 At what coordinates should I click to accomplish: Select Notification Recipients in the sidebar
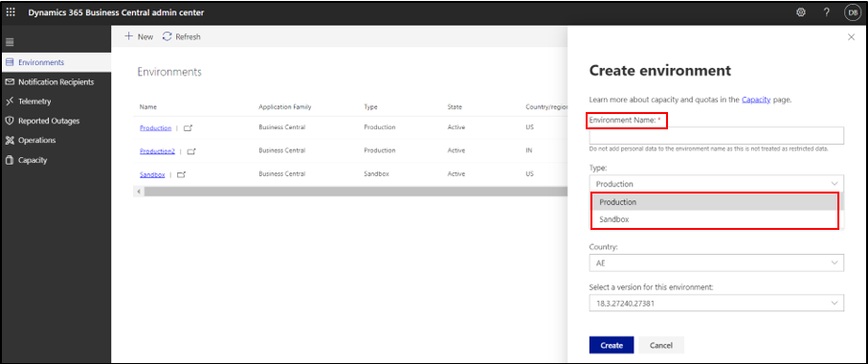coord(56,82)
